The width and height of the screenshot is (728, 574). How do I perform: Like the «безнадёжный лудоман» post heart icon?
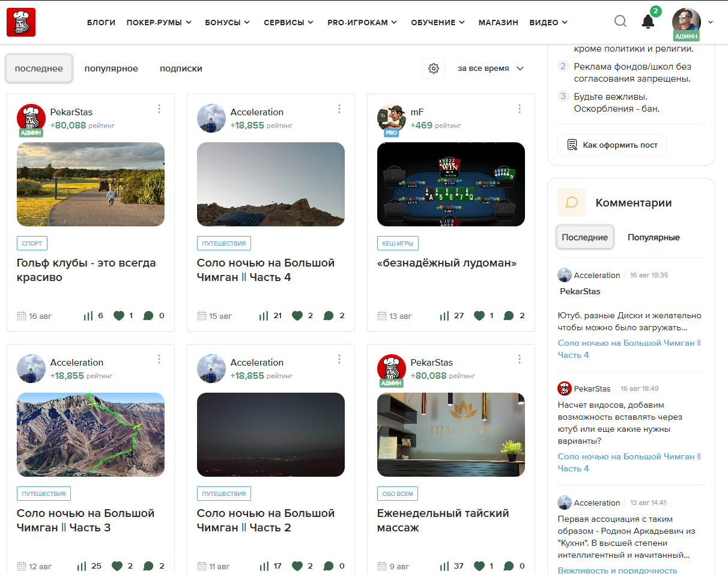point(479,316)
